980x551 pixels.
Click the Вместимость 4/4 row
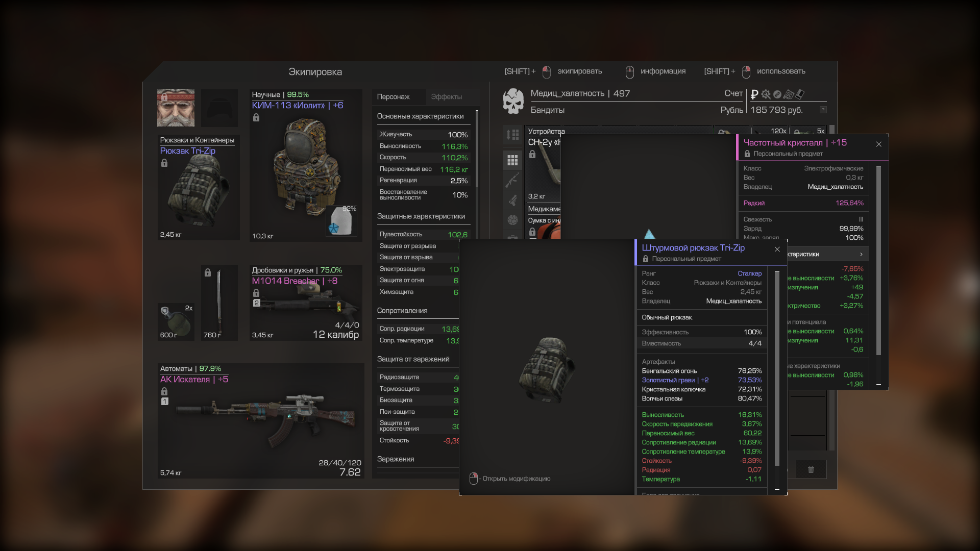click(701, 343)
